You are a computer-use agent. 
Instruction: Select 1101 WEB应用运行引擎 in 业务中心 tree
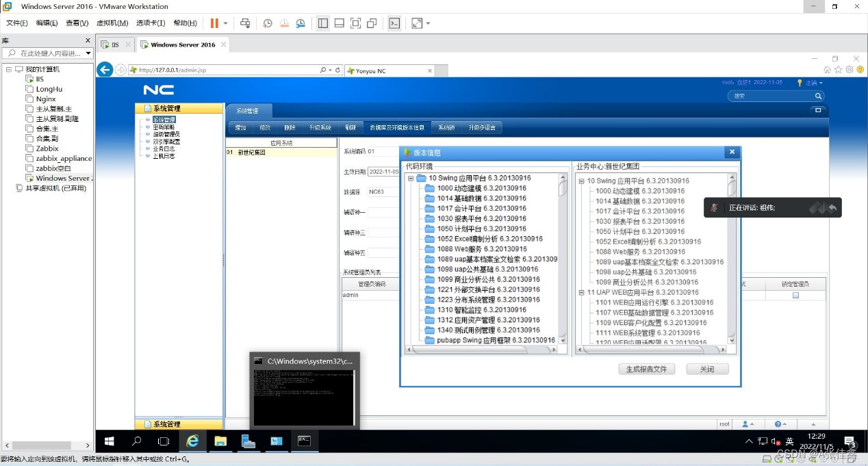tap(654, 302)
